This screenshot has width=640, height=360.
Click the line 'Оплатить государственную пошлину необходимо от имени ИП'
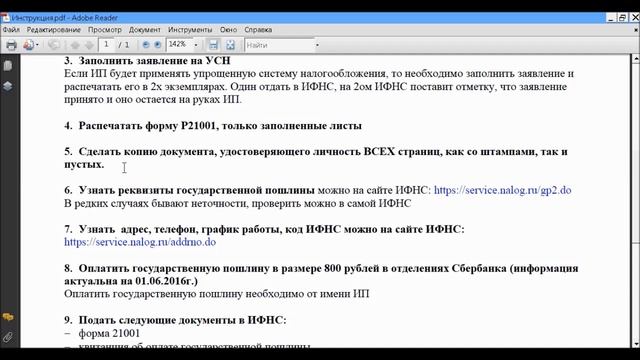pyautogui.click(x=217, y=294)
